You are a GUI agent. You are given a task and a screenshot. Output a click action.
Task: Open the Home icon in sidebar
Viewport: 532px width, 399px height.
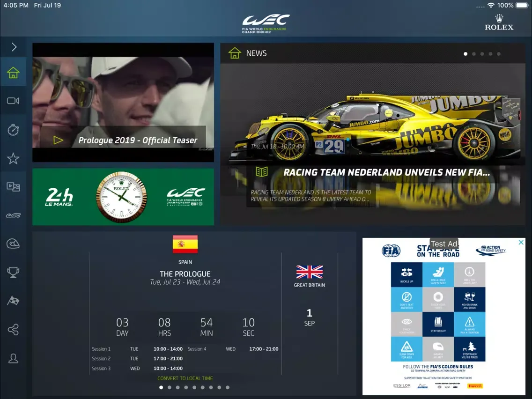13,72
